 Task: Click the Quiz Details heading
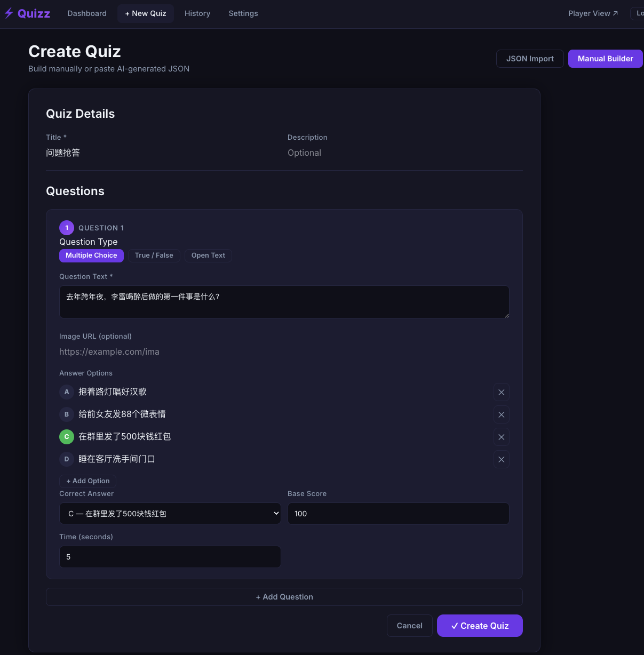point(81,114)
